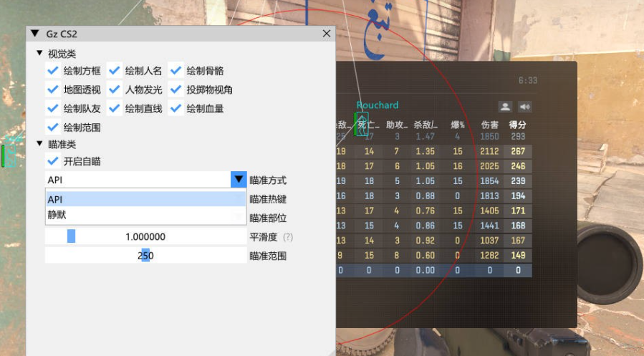Click the 助攻 column header
Image resolution: width=644 pixels, height=356 pixels.
click(x=397, y=125)
